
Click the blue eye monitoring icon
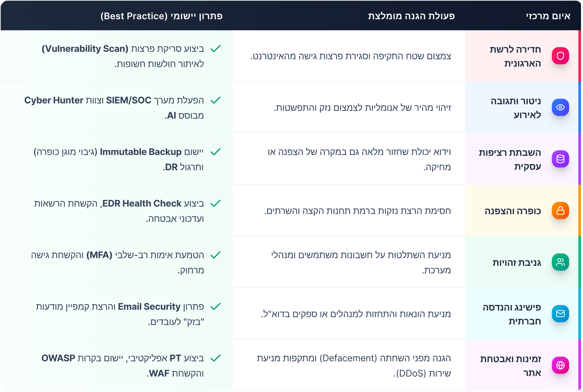[x=560, y=108]
